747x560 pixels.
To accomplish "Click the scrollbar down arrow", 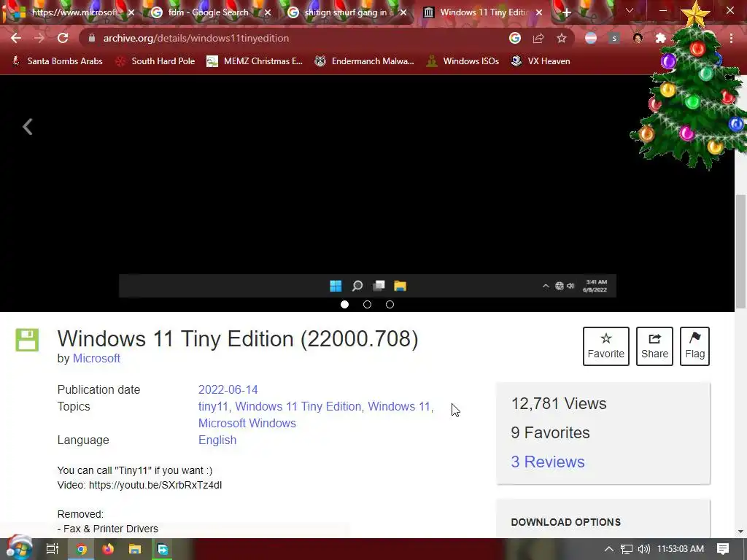I will click(740, 532).
